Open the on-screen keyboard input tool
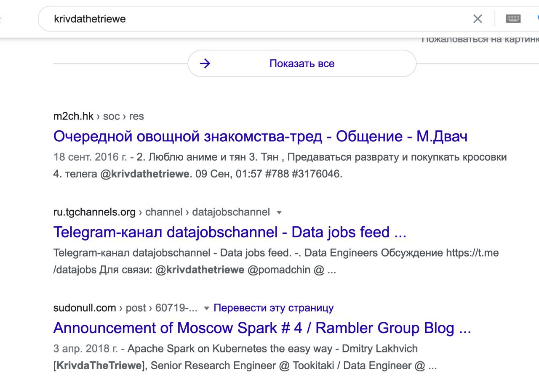This screenshot has width=539, height=392. pyautogui.click(x=513, y=19)
